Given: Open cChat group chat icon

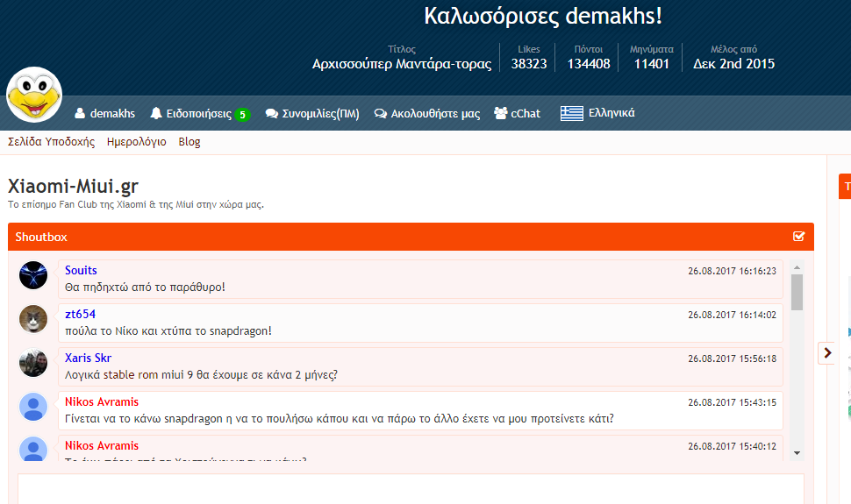Looking at the screenshot, I should 501,113.
